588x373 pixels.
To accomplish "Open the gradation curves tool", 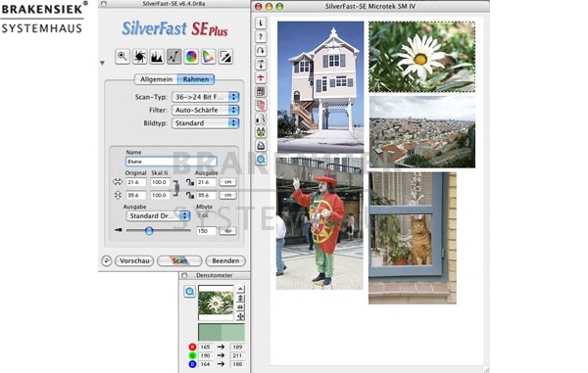I will [x=174, y=57].
